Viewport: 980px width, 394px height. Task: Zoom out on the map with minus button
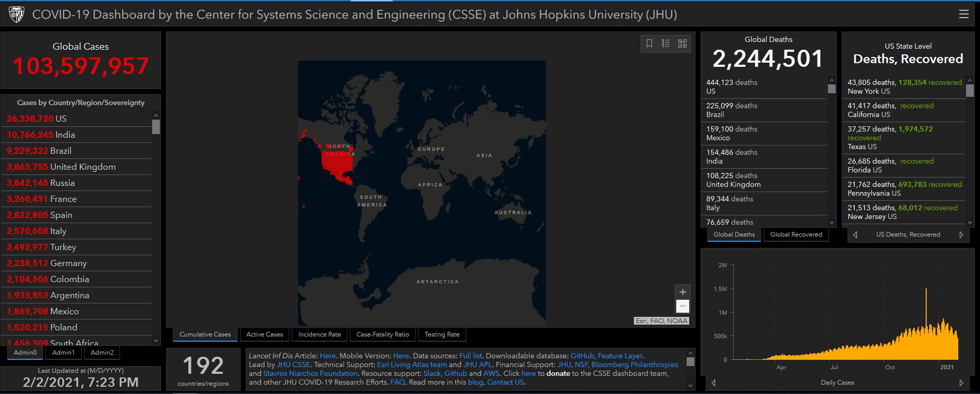[x=682, y=307]
